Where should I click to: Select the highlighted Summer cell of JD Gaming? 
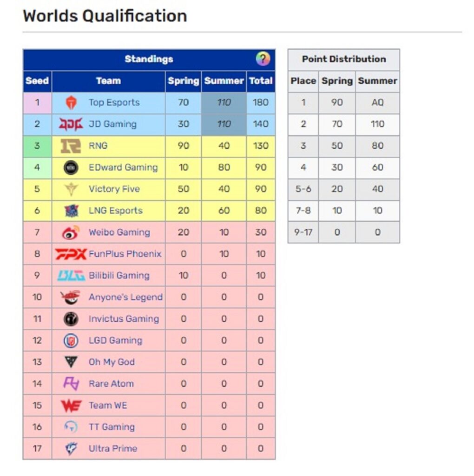click(x=224, y=124)
